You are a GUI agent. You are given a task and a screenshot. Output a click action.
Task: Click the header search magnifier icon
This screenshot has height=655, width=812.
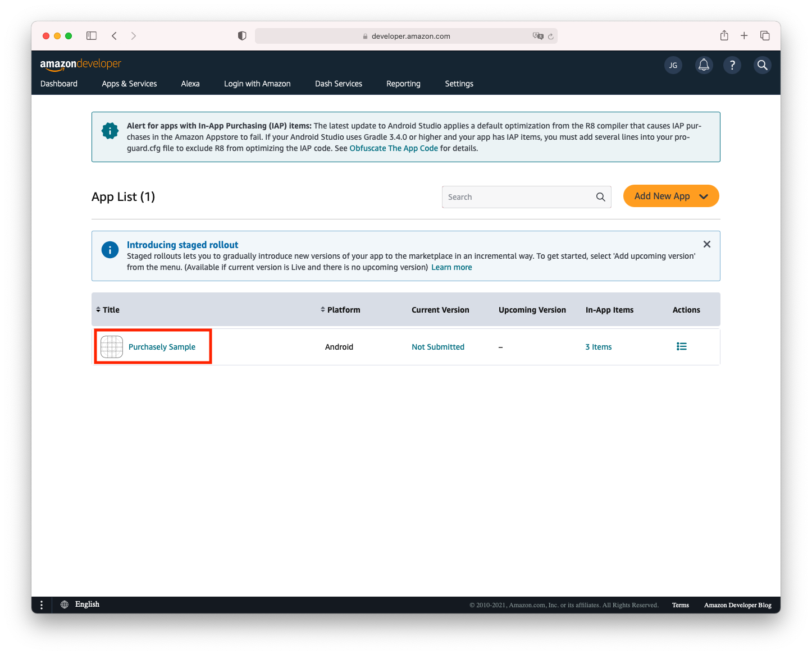[762, 65]
